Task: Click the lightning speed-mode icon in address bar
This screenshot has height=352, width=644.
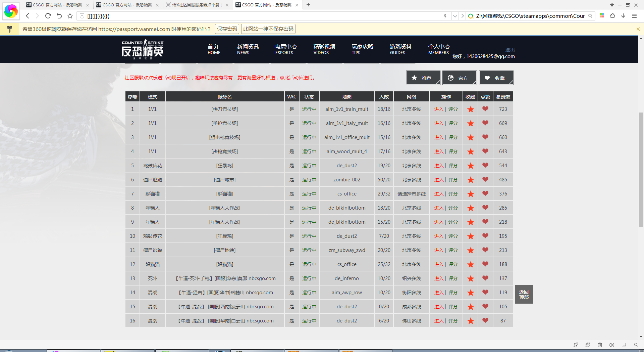Action: pyautogui.click(x=445, y=16)
